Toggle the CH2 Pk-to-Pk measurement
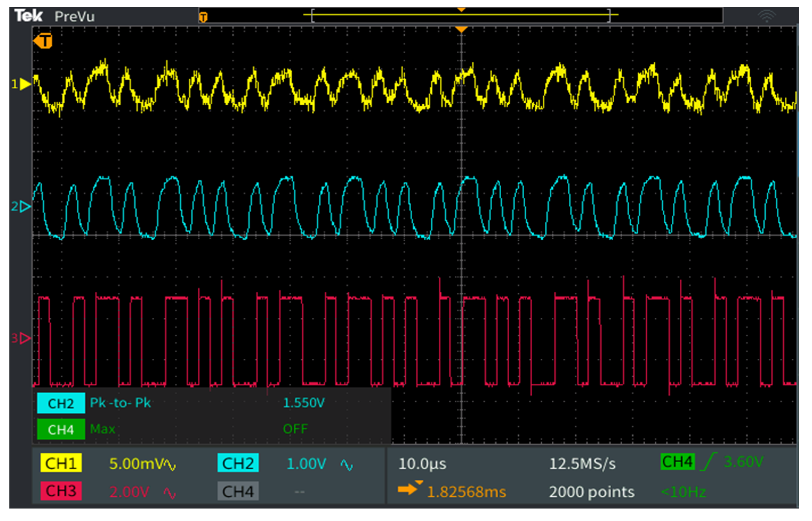This screenshot has width=812, height=521. coord(120,403)
